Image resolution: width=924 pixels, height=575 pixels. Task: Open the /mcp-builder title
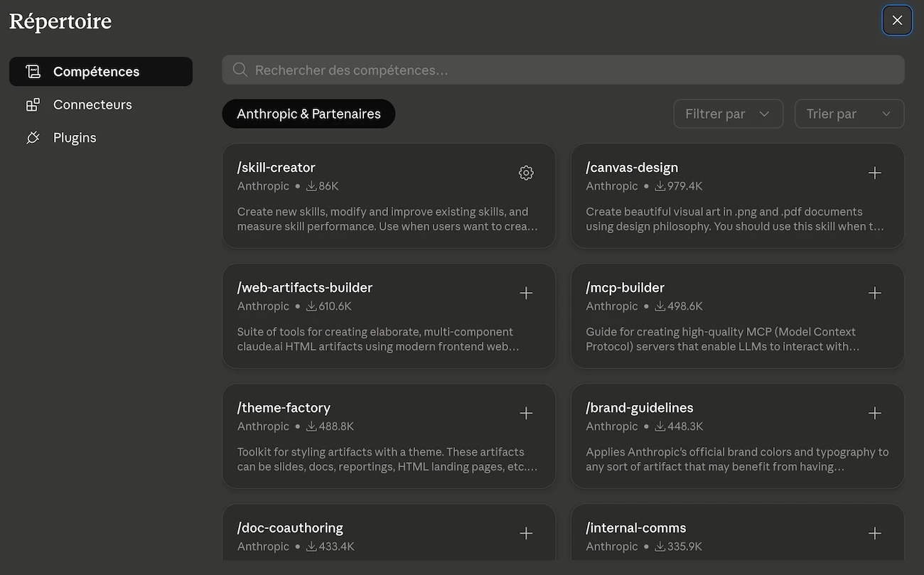coord(625,288)
